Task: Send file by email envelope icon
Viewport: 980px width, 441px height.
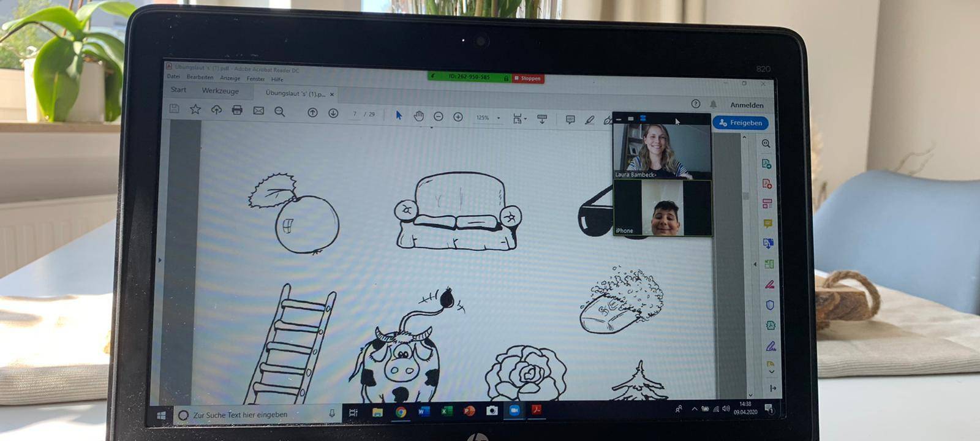Action: 258,111
